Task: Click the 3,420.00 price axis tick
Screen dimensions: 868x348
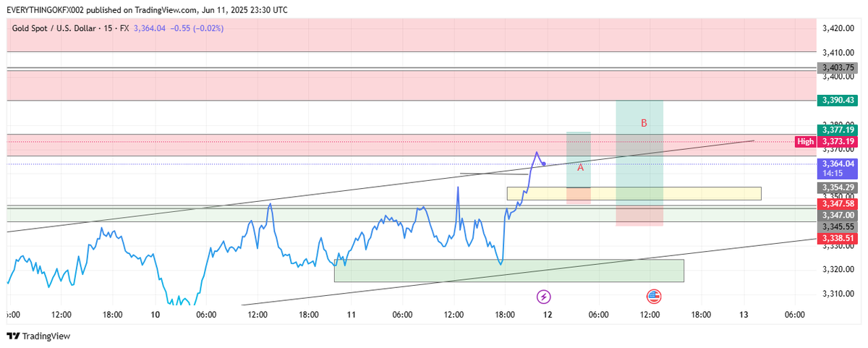Action: pos(839,28)
